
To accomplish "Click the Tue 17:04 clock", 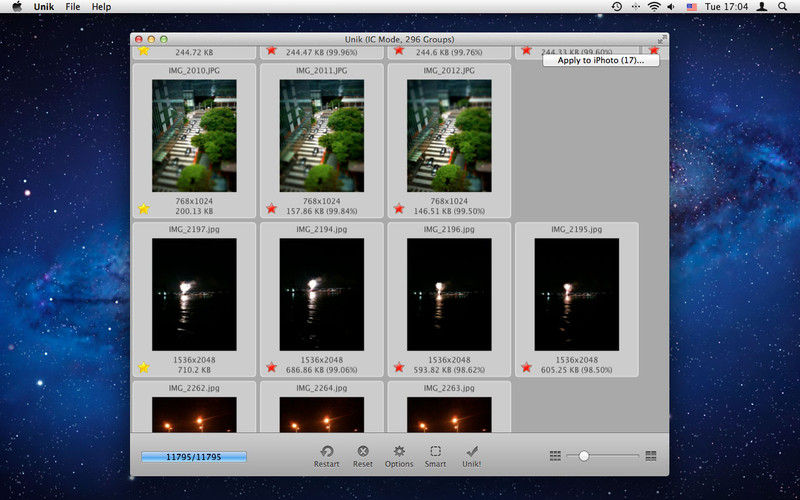I will coord(726,7).
